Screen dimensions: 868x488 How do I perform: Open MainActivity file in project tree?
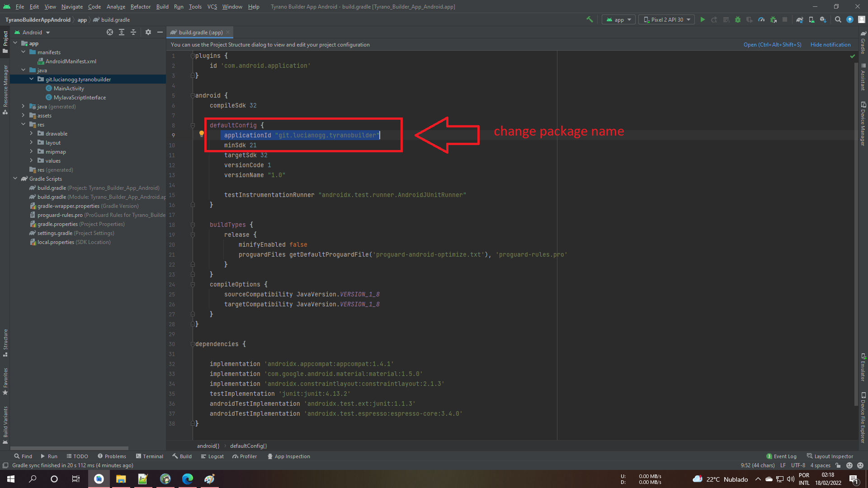69,88
